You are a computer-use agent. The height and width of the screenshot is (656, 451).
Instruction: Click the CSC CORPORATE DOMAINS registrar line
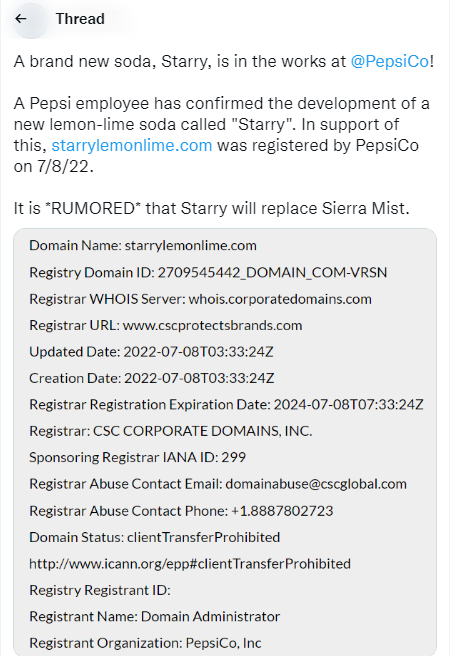pos(171,431)
